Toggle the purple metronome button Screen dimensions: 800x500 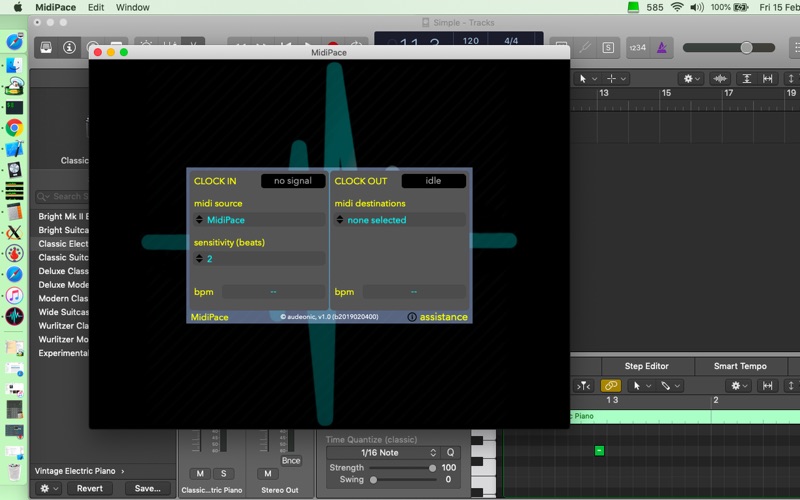[x=662, y=47]
